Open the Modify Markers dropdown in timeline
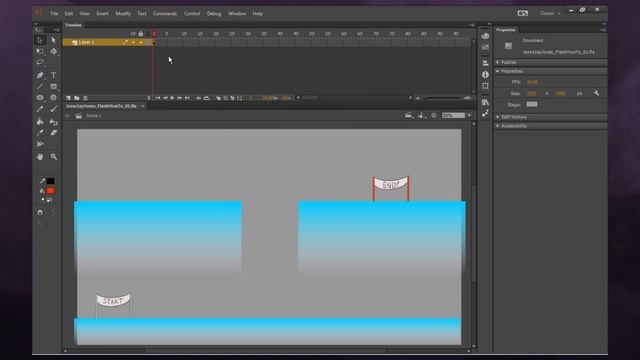 point(240,98)
